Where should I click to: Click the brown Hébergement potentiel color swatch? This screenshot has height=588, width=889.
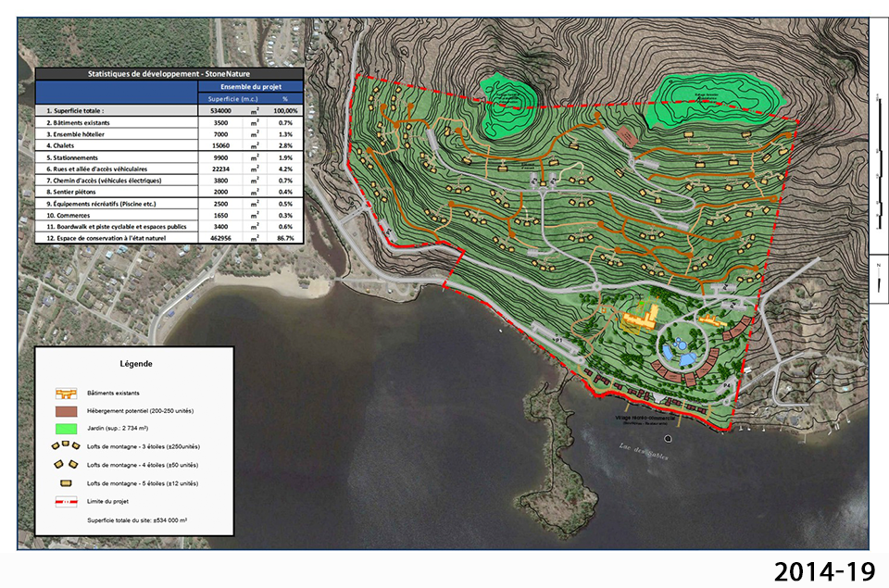[x=65, y=411]
